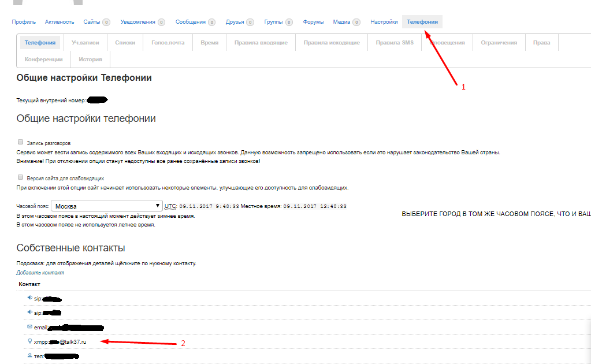Click the count badge next to Друзья
591x364 pixels.
pos(250,23)
